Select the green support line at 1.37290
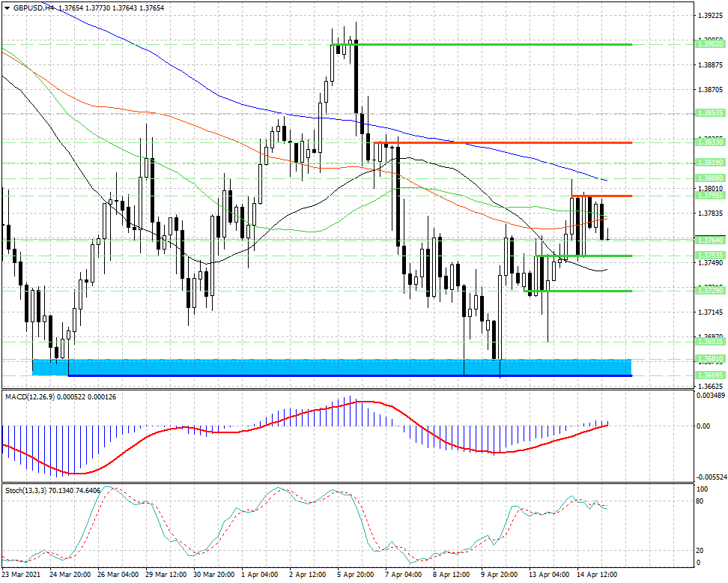 click(x=577, y=291)
